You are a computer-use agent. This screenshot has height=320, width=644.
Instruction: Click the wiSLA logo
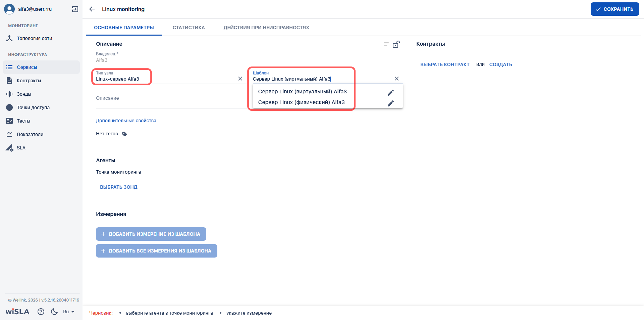coord(17,312)
